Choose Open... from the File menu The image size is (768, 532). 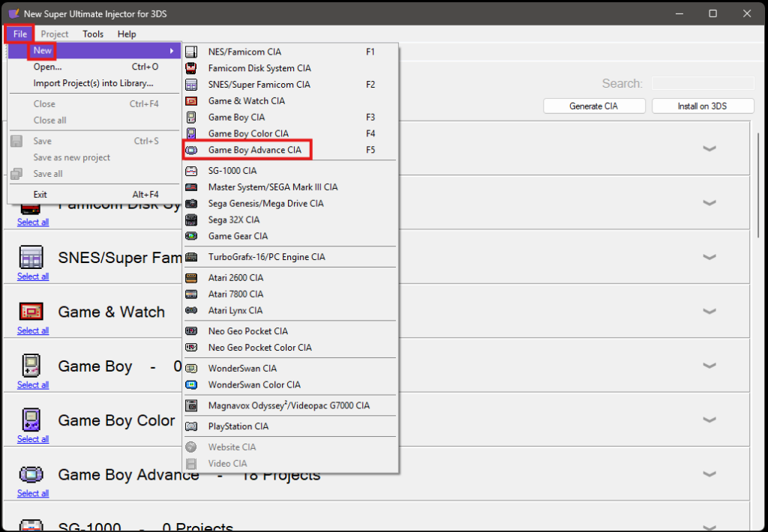[x=94, y=67]
